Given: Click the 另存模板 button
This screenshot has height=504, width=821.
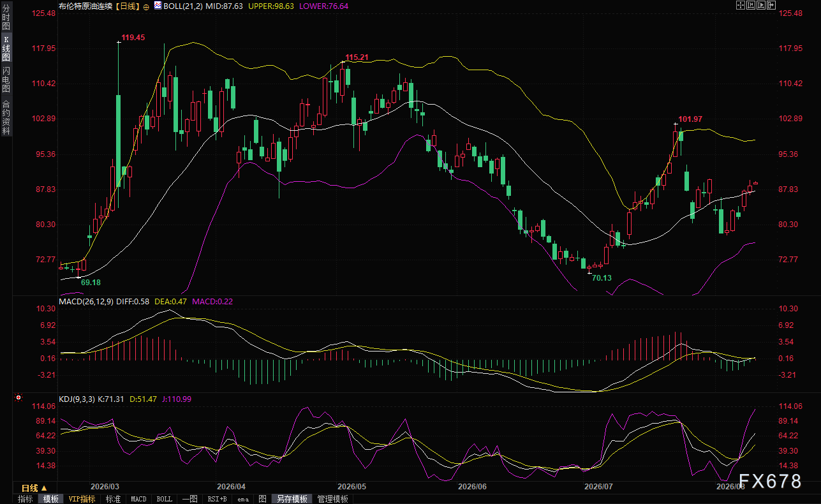Looking at the screenshot, I should (x=292, y=499).
